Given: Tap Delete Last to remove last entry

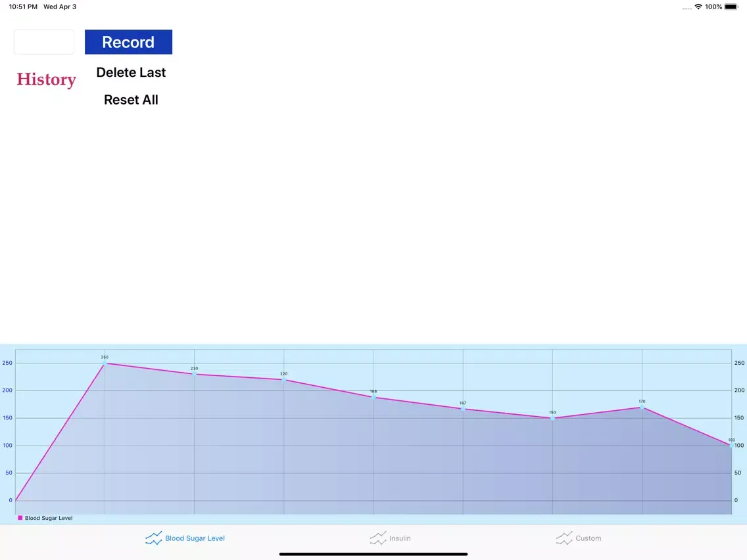Looking at the screenshot, I should point(131,72).
